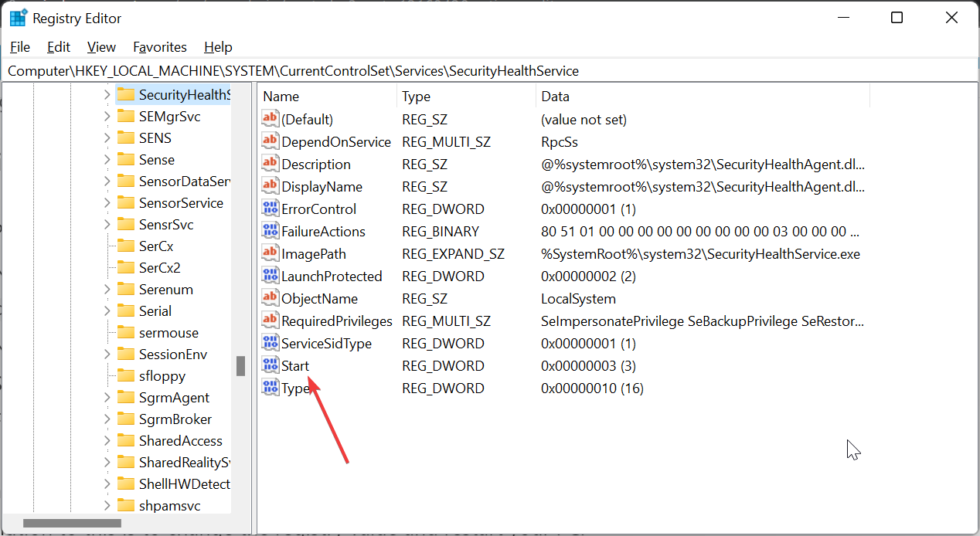Click the registry path address bar
This screenshot has height=536, width=980.
(x=490, y=70)
